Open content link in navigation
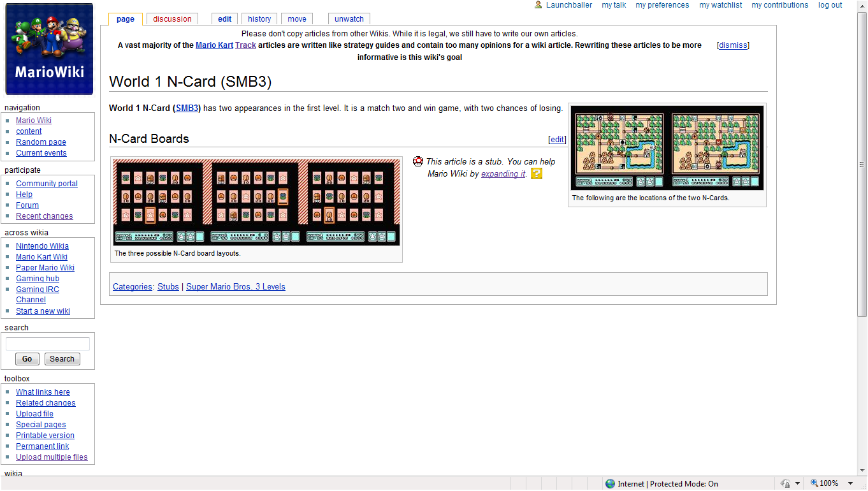 coord(29,131)
